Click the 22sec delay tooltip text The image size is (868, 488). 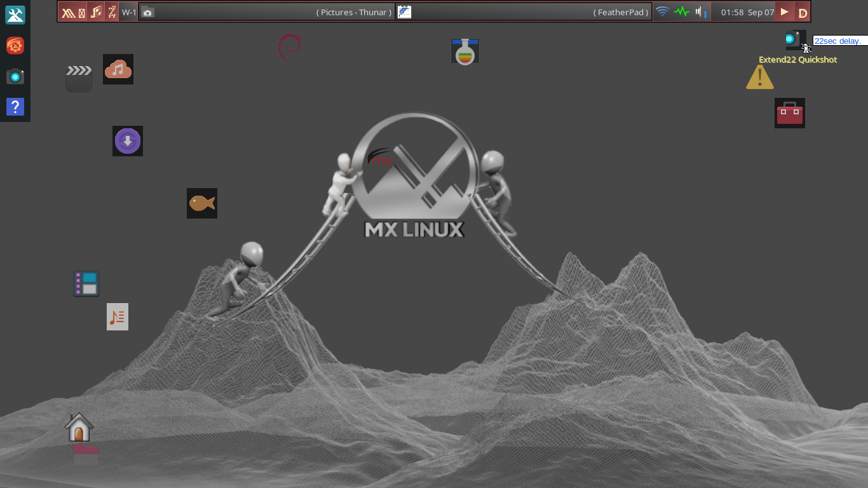[x=837, y=41]
